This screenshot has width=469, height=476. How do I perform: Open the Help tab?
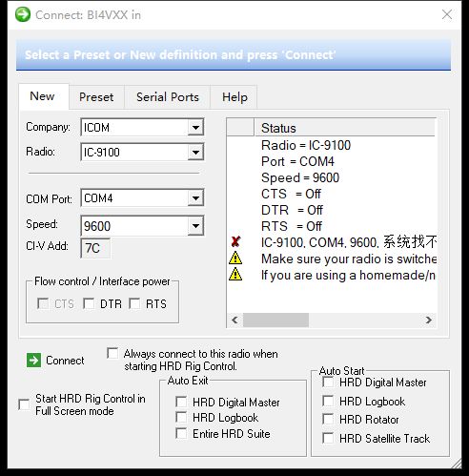234,97
